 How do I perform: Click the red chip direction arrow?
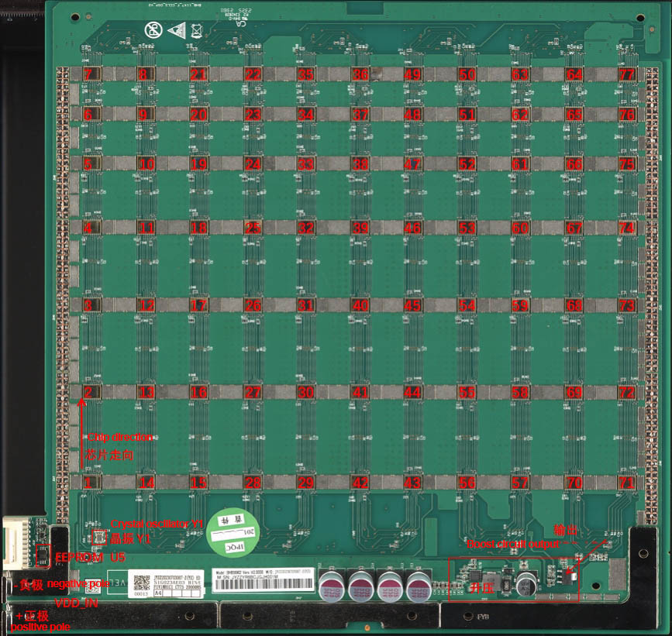81,434
